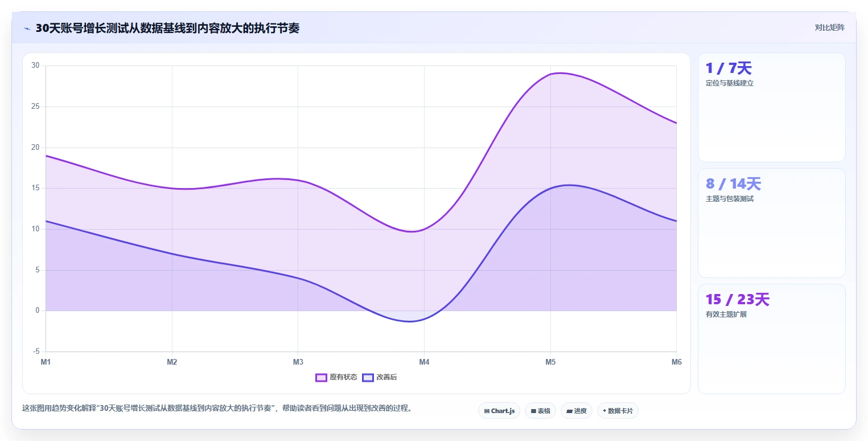
Task: Click the purple 原有状态 line peak near M5
Action: click(561, 73)
